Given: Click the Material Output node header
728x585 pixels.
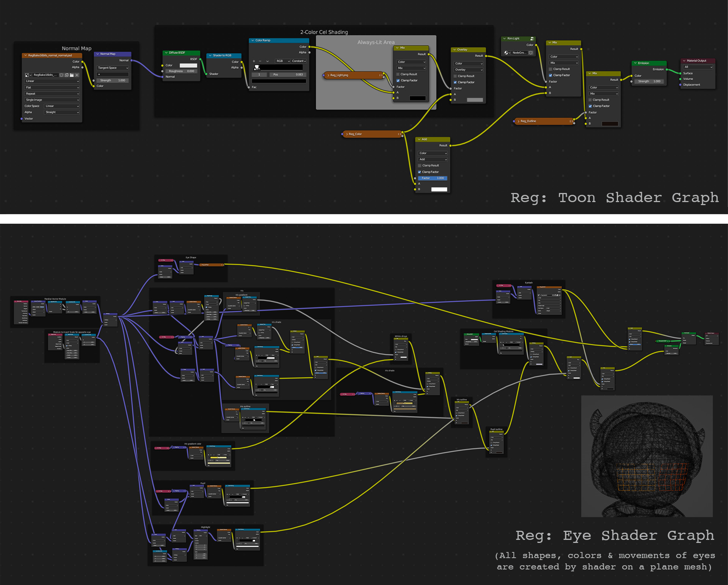Looking at the screenshot, I should (698, 61).
